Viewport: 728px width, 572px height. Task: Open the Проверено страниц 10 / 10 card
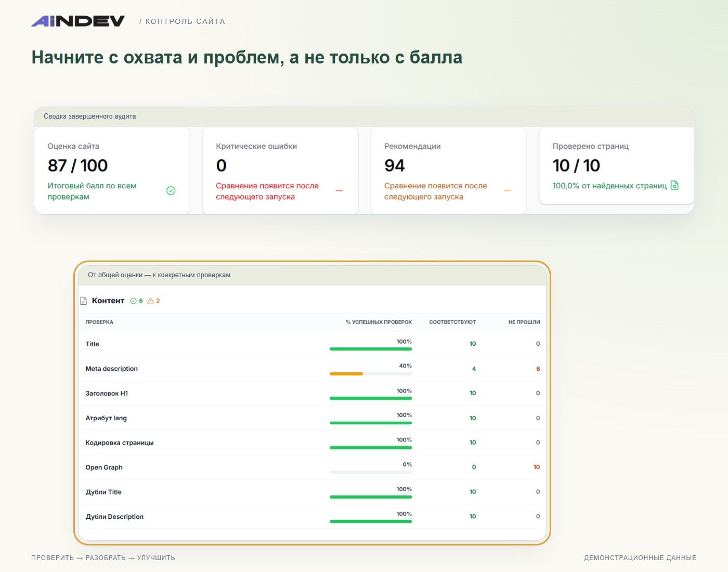click(x=616, y=165)
